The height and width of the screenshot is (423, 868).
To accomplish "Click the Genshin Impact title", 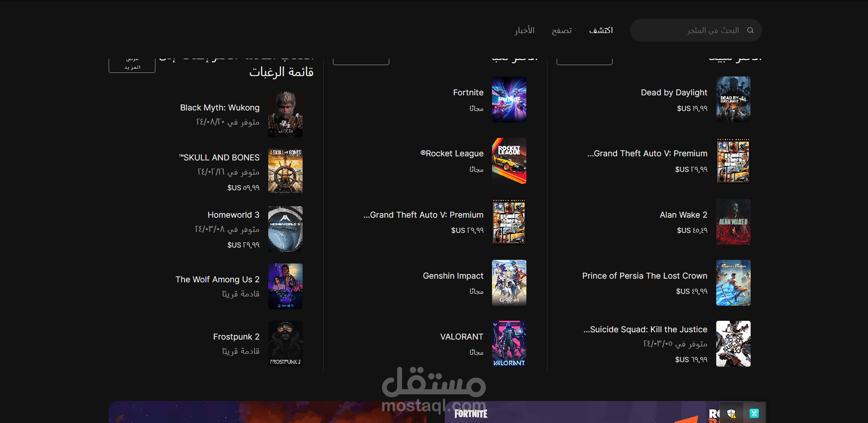I will point(453,276).
